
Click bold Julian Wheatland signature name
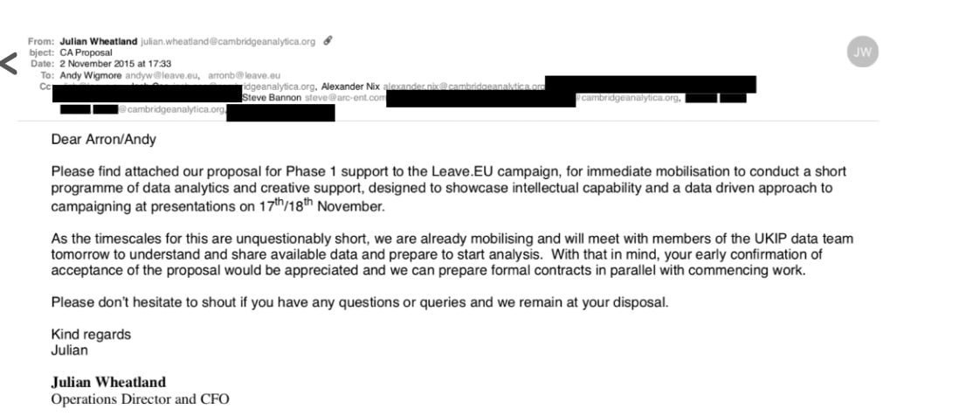pyautogui.click(x=109, y=382)
